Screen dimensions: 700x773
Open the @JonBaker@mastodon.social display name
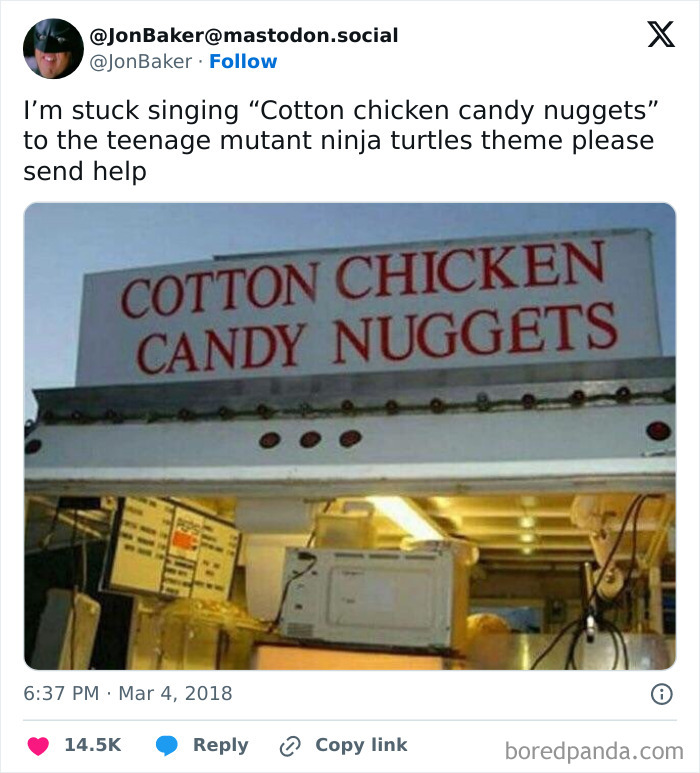(x=244, y=35)
